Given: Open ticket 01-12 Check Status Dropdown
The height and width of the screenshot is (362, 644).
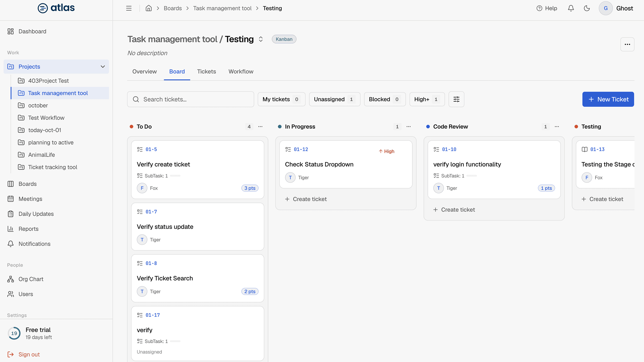Looking at the screenshot, I should click(x=346, y=164).
